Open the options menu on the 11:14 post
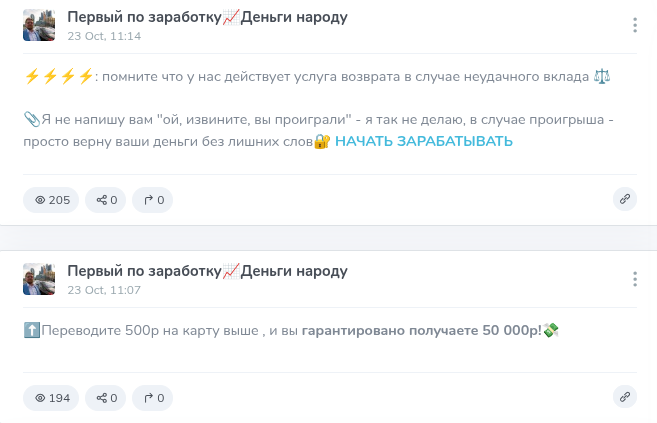The height and width of the screenshot is (423, 657). 634,26
